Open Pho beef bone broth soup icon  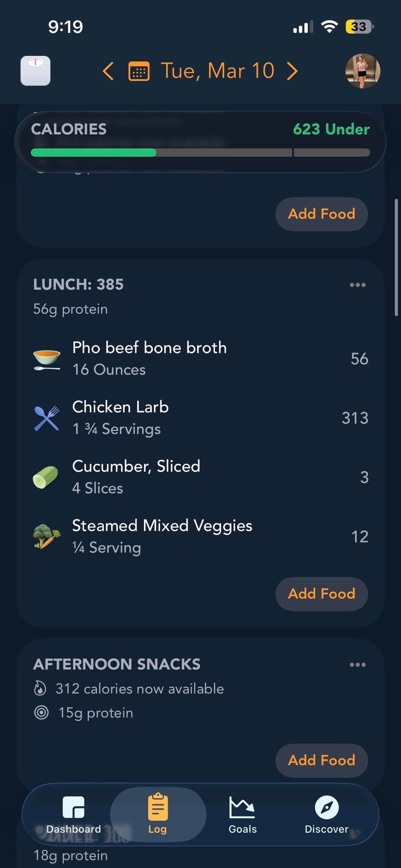[x=46, y=359]
